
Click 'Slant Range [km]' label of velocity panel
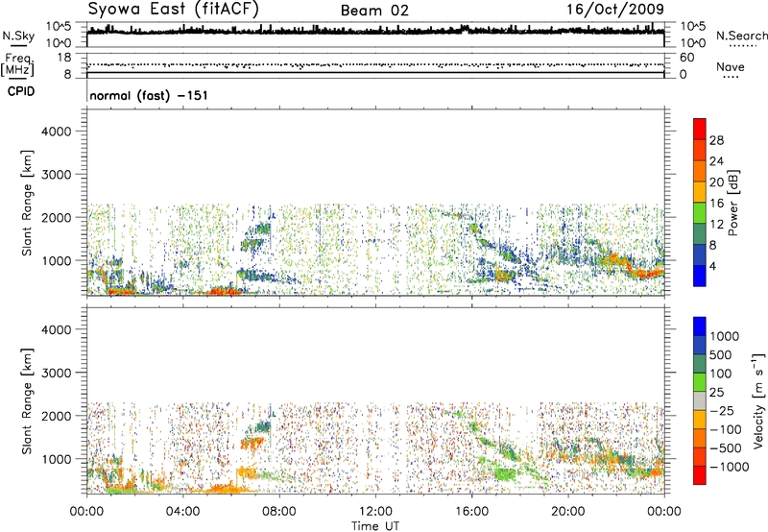27,401
